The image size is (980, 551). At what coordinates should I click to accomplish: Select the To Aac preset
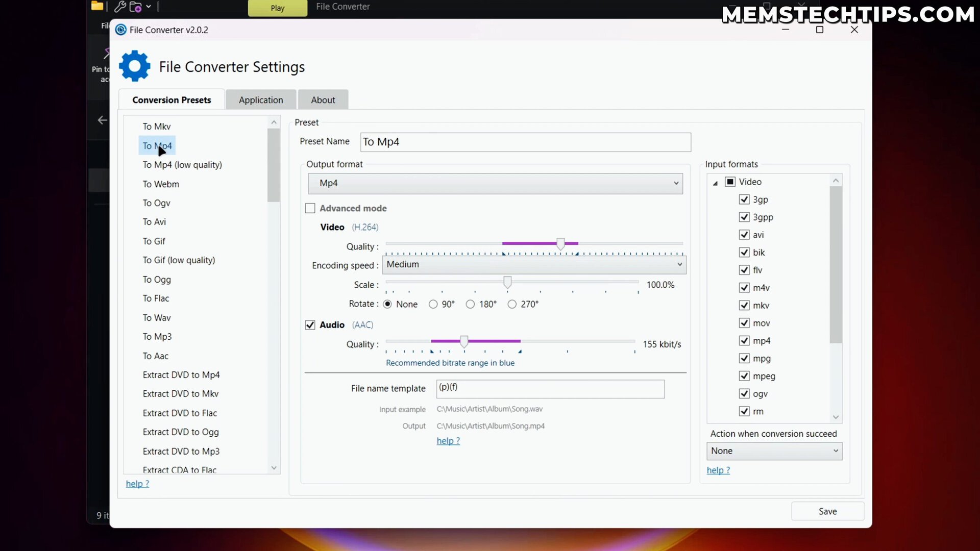tap(155, 356)
